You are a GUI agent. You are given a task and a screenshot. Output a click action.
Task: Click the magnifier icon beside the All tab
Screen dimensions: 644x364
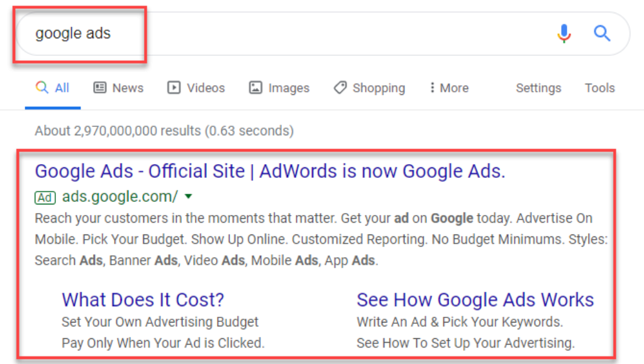(42, 88)
